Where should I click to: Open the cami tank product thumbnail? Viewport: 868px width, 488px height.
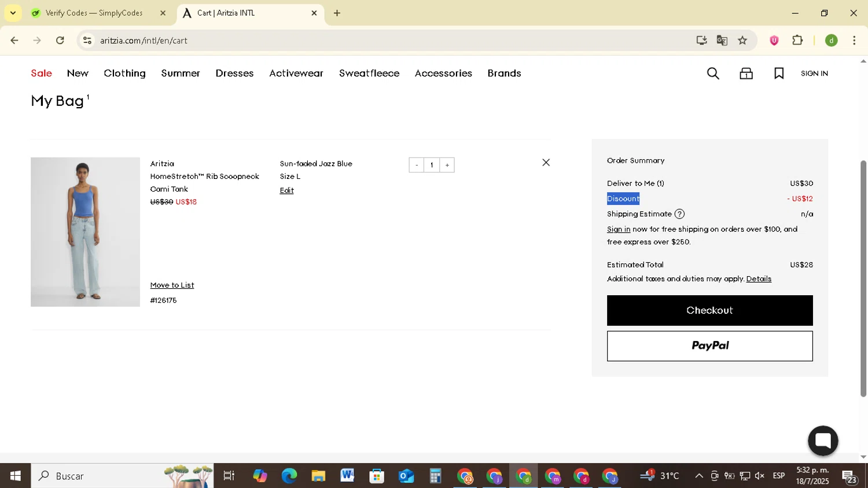click(x=85, y=232)
